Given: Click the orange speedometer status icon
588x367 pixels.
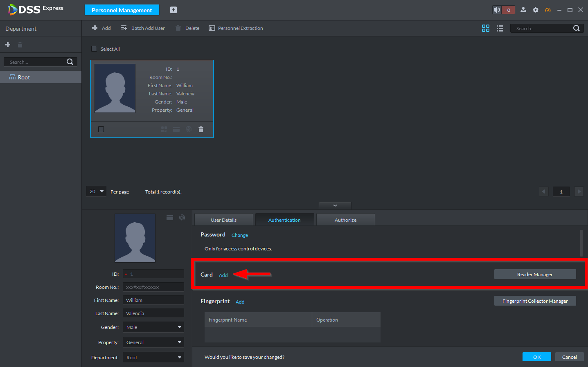Looking at the screenshot, I should click(x=548, y=10).
